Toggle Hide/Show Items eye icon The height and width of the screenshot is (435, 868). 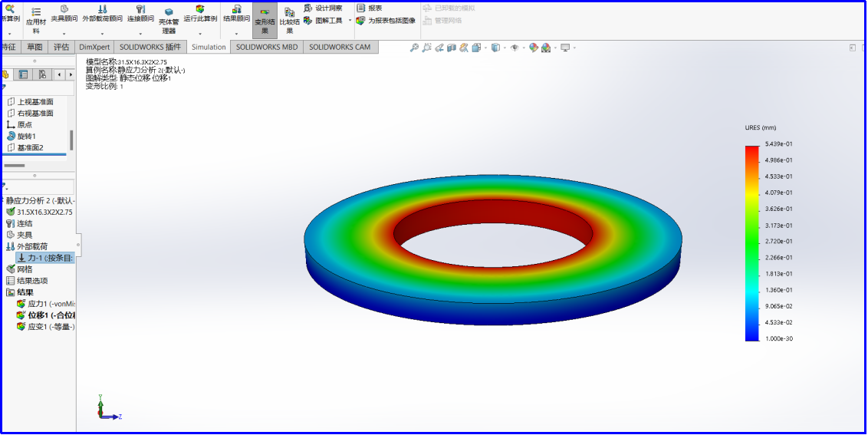(515, 48)
